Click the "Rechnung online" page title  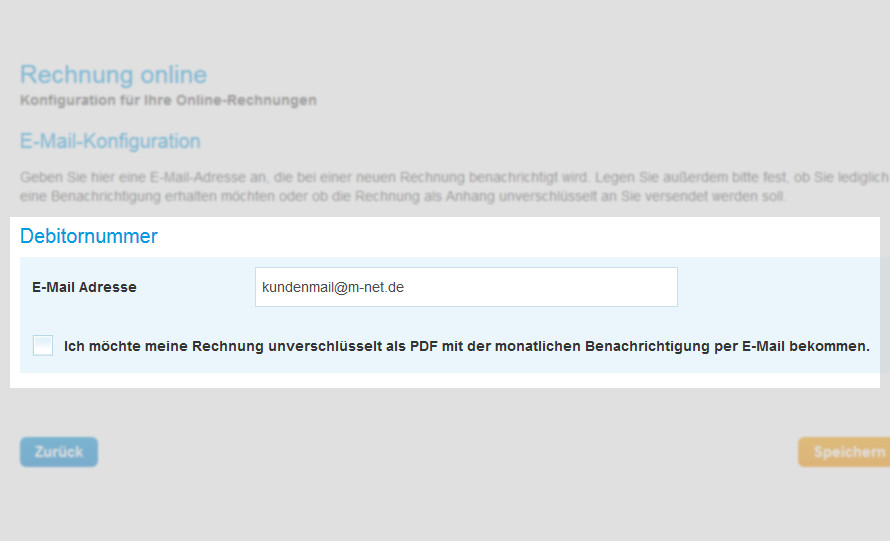[113, 75]
